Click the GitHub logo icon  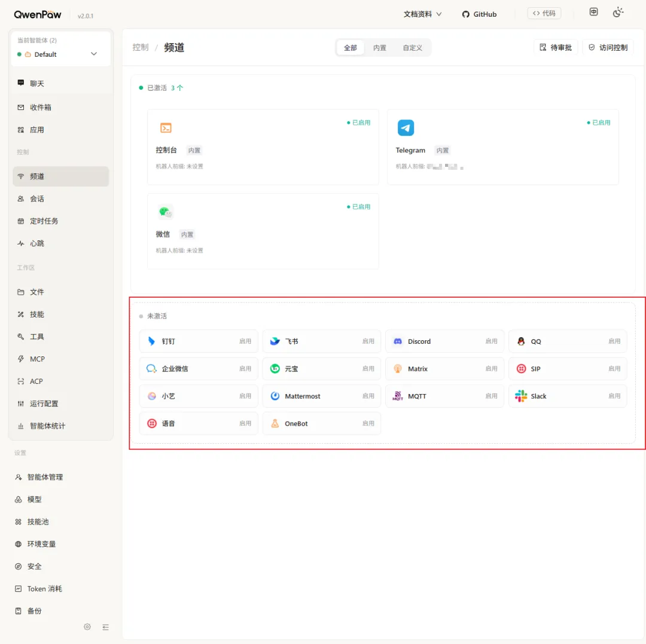pyautogui.click(x=465, y=14)
